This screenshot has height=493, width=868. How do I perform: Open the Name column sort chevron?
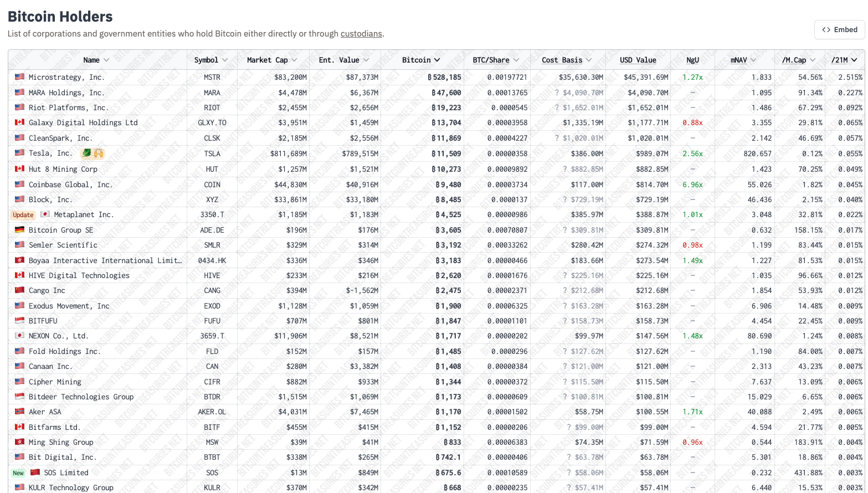coord(106,60)
